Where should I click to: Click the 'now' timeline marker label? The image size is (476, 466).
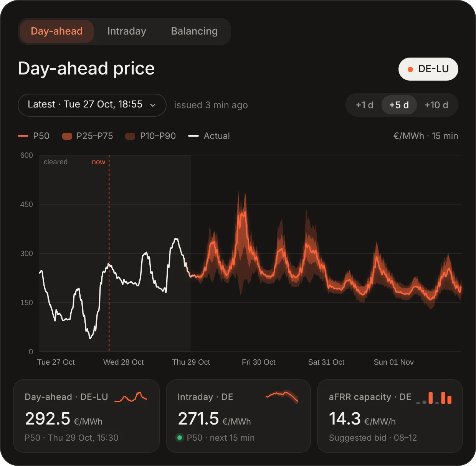tap(98, 162)
